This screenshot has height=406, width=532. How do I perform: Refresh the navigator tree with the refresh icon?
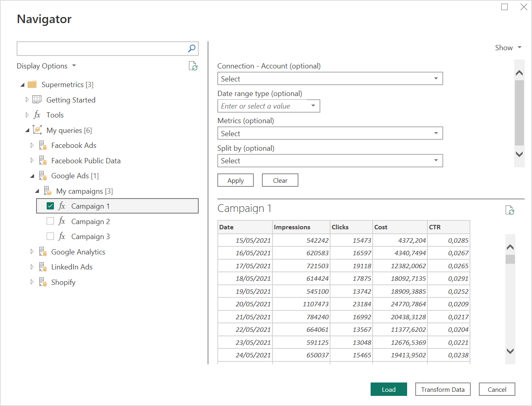(193, 66)
